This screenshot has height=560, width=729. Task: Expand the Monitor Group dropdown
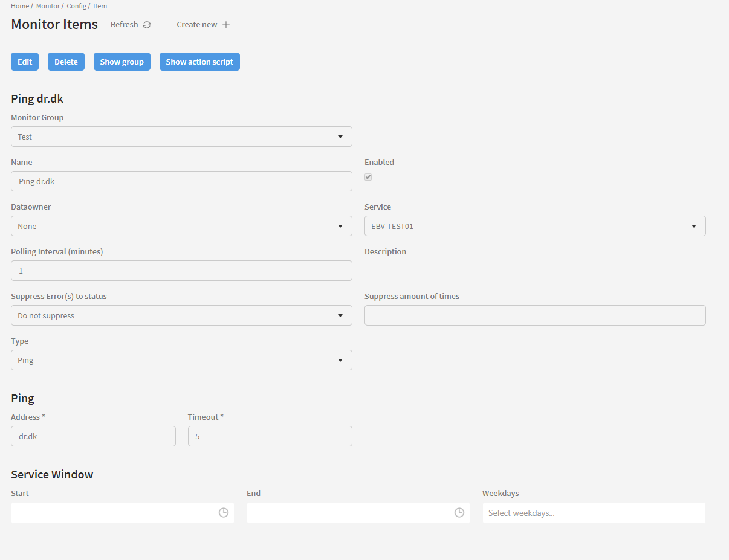click(x=181, y=137)
